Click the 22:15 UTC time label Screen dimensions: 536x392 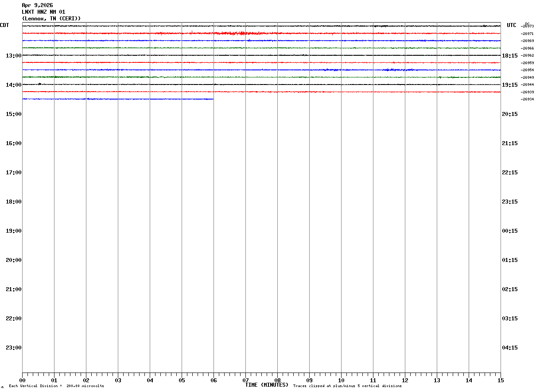(510, 173)
